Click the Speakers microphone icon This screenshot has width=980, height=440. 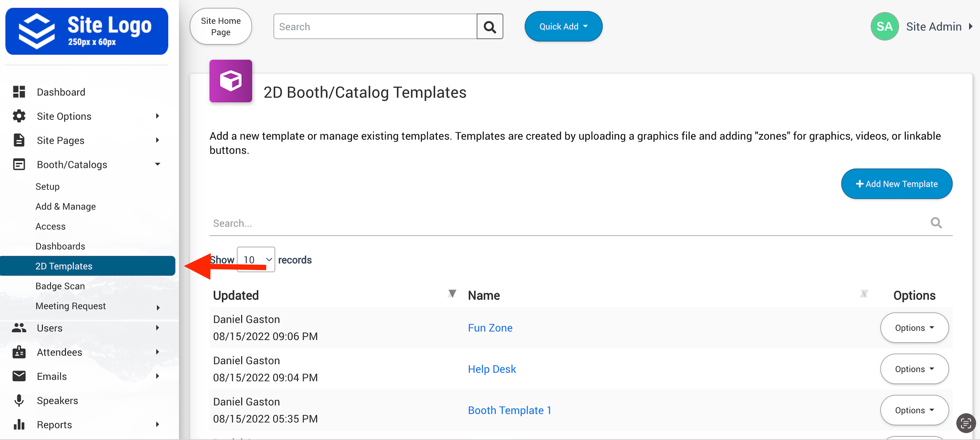pos(19,400)
